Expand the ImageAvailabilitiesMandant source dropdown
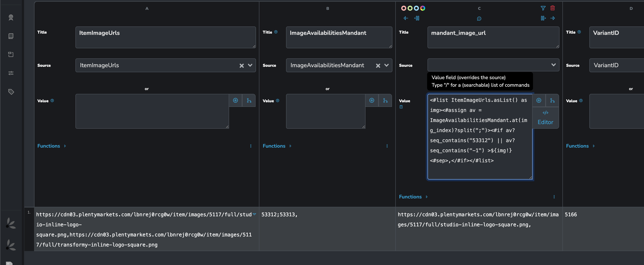The width and height of the screenshot is (644, 265). click(x=387, y=66)
